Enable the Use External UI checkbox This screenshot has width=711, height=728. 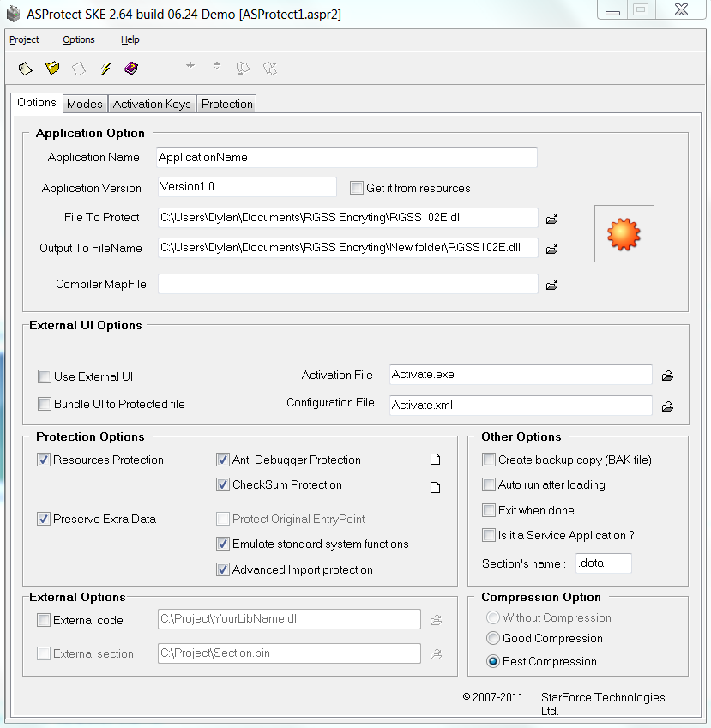point(45,376)
